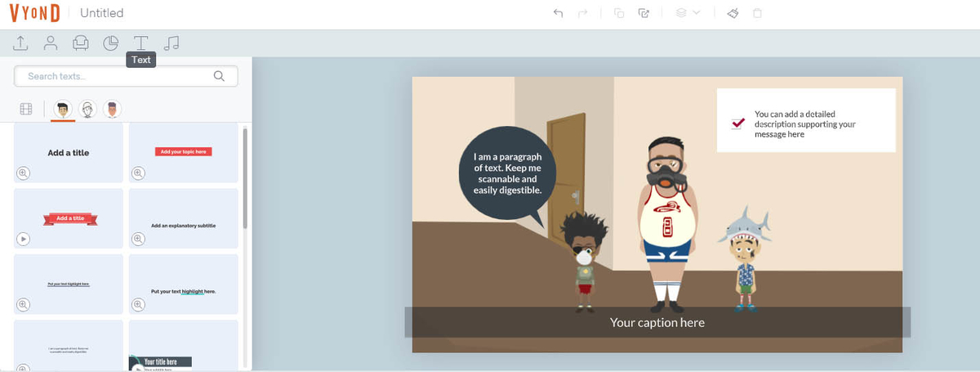Select the Text tool icon

pyautogui.click(x=141, y=43)
